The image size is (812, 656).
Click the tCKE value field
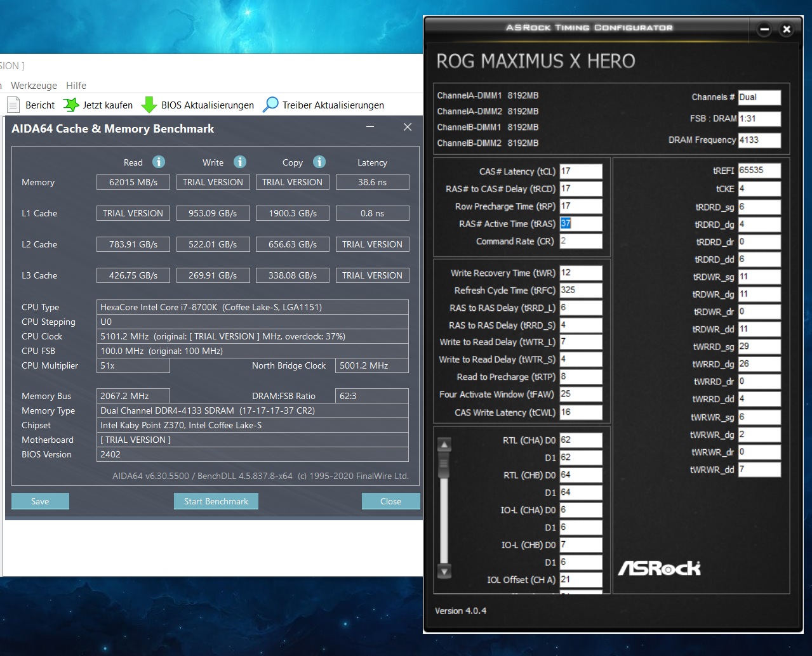(x=759, y=189)
